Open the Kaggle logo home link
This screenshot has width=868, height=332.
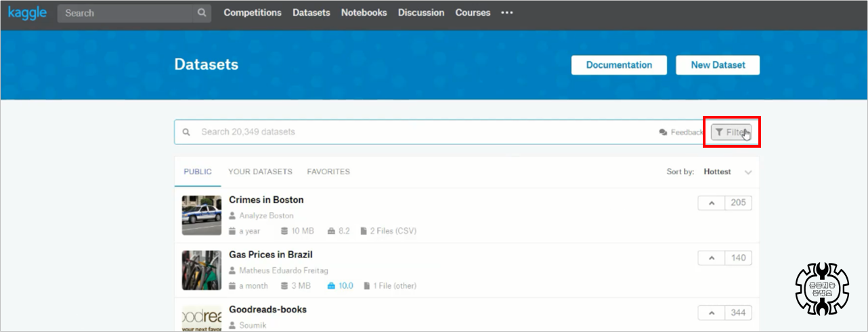[27, 13]
